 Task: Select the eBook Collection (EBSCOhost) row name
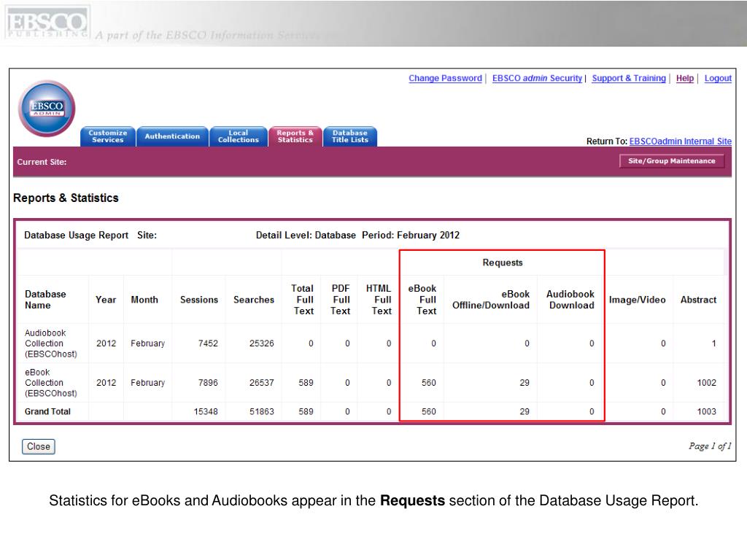[x=51, y=383]
